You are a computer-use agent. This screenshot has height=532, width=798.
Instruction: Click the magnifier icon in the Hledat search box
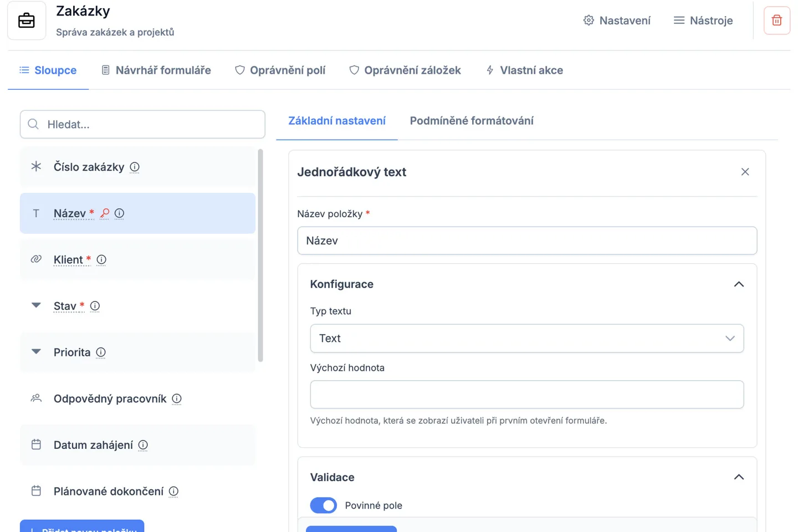33,124
